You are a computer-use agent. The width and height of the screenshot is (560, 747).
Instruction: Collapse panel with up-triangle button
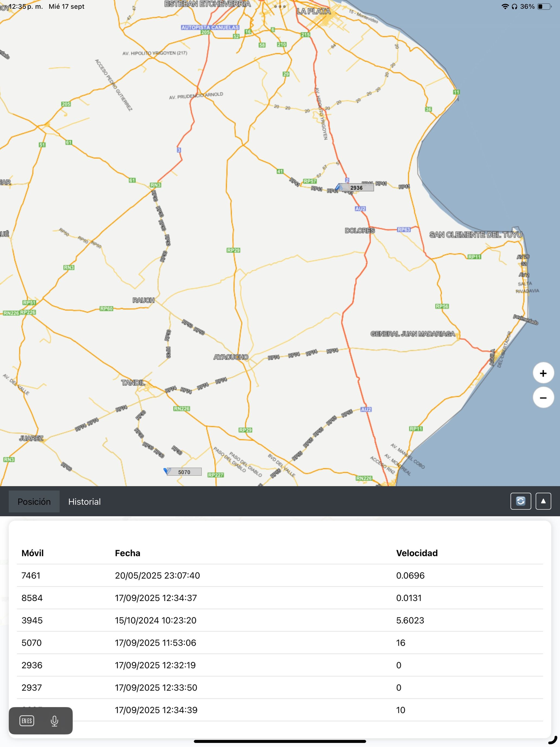(543, 501)
